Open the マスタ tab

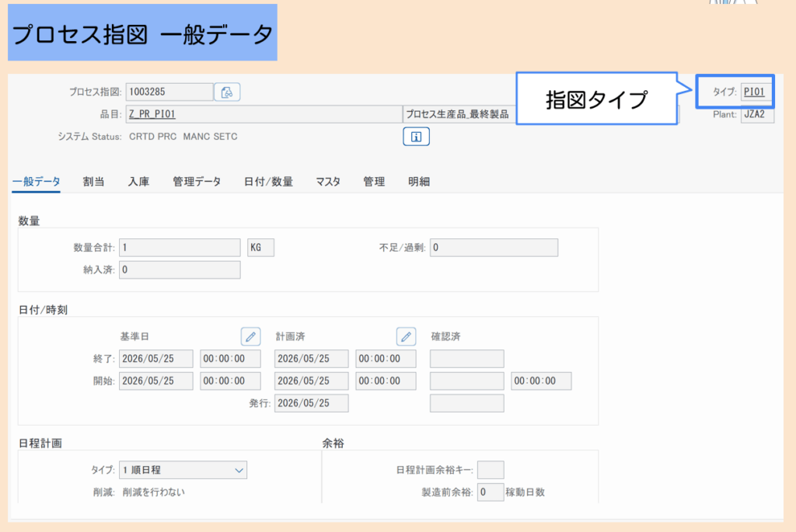[x=328, y=182]
